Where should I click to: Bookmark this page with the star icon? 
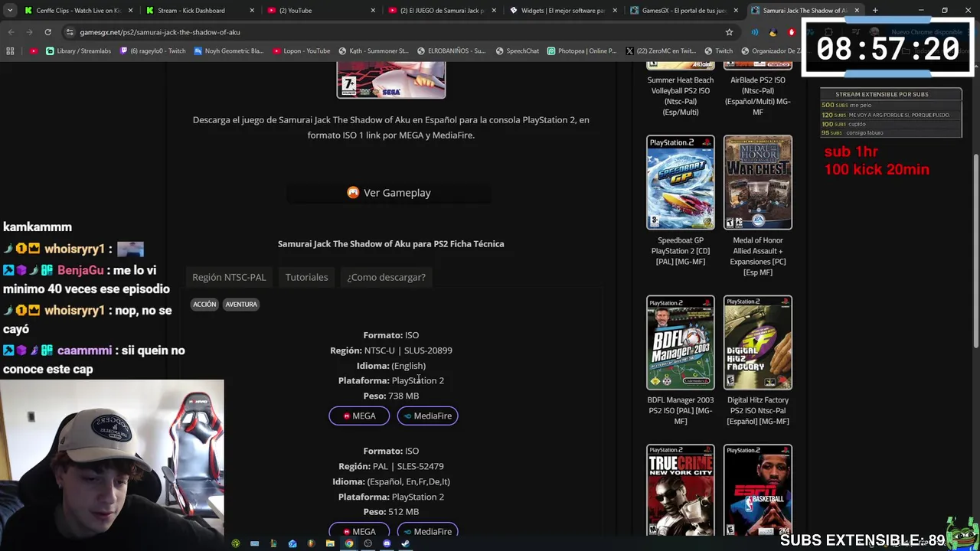coord(729,32)
